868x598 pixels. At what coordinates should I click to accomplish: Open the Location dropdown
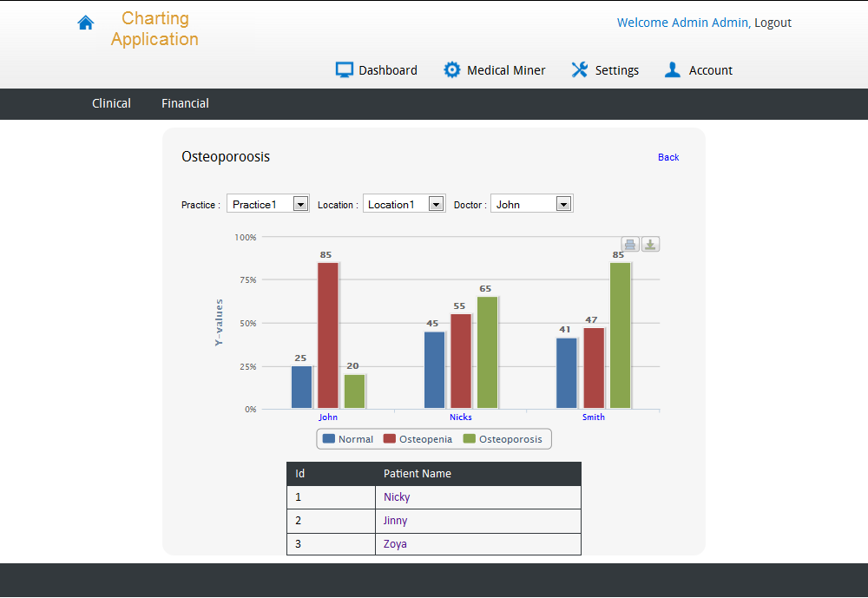pyautogui.click(x=404, y=204)
